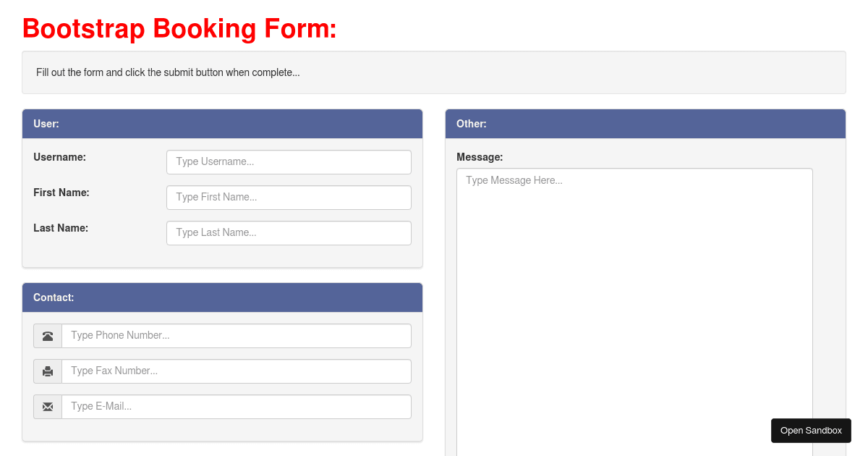The image size is (868, 456).
Task: Click the User: panel header bar
Action: (222, 124)
